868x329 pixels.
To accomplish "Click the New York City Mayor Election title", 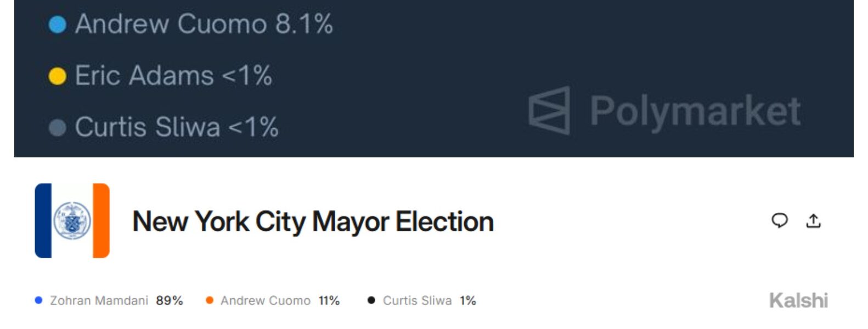I will point(313,222).
